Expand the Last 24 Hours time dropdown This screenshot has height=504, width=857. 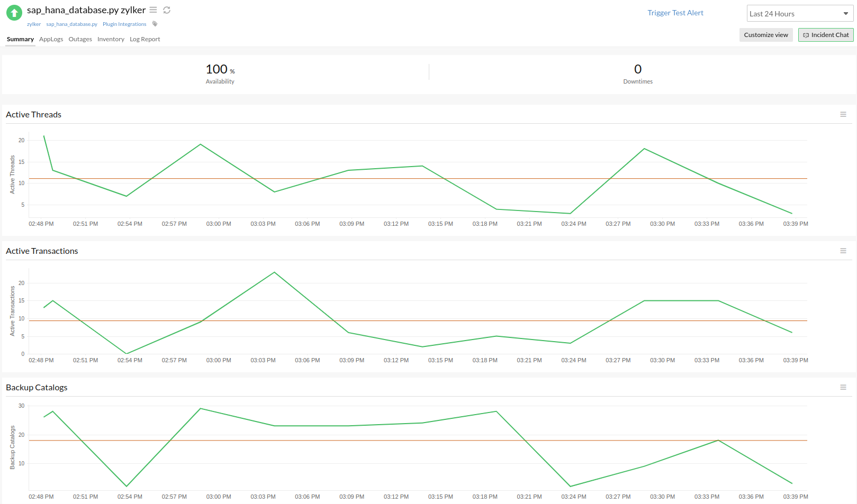click(799, 14)
